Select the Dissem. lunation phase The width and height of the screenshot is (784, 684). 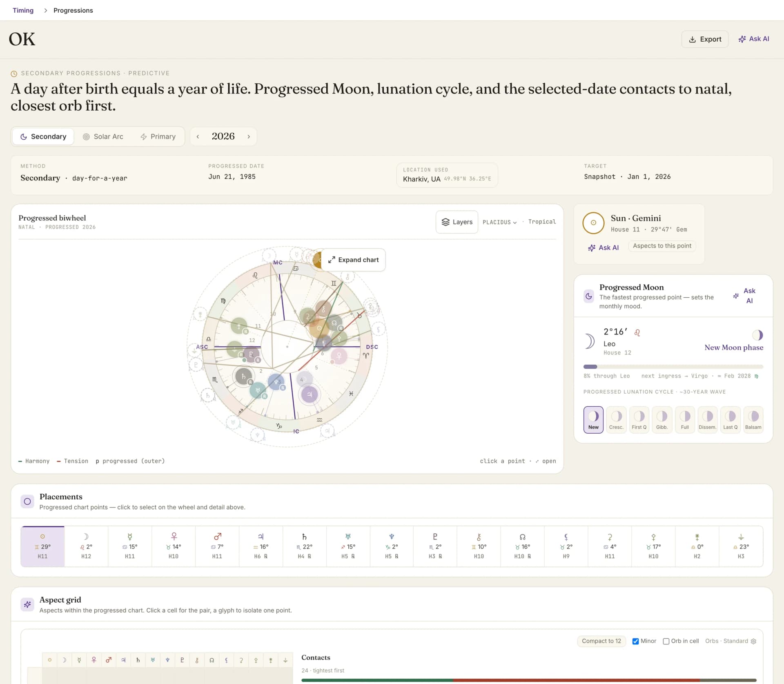click(708, 420)
